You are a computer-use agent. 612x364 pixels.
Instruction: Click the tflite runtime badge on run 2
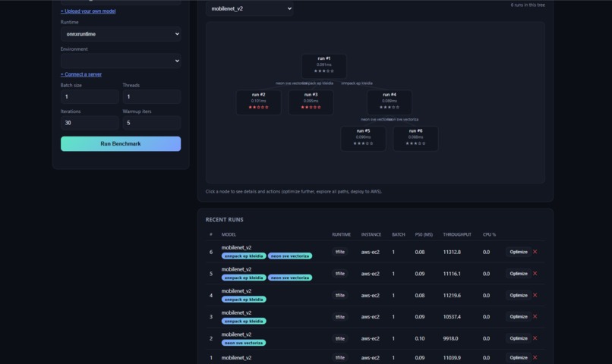click(x=340, y=338)
